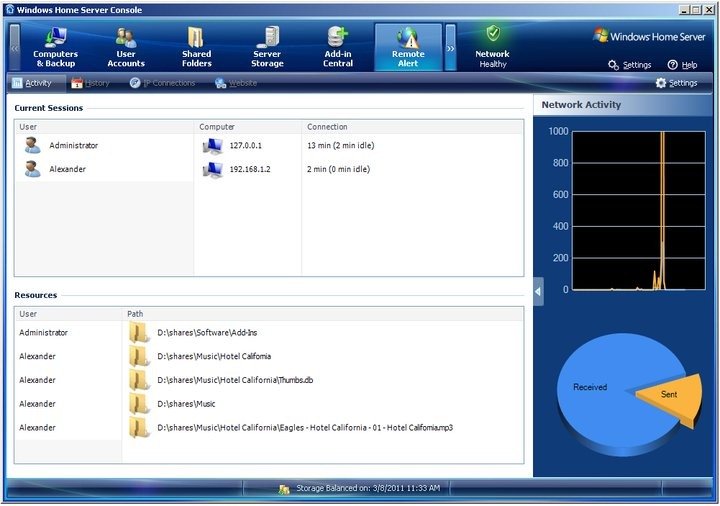Image resolution: width=720 pixels, height=506 pixels.
Task: Click the right tab scroll arrow
Action: (450, 48)
